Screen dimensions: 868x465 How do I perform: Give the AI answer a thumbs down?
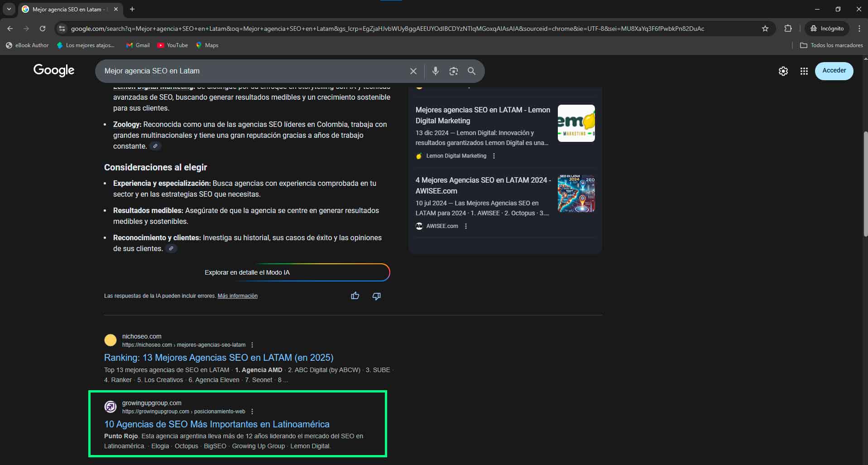[376, 296]
